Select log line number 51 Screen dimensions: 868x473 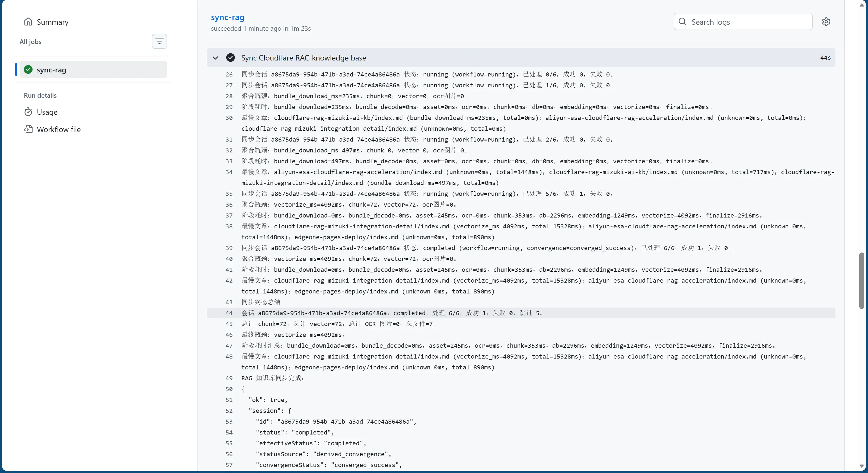(229, 400)
